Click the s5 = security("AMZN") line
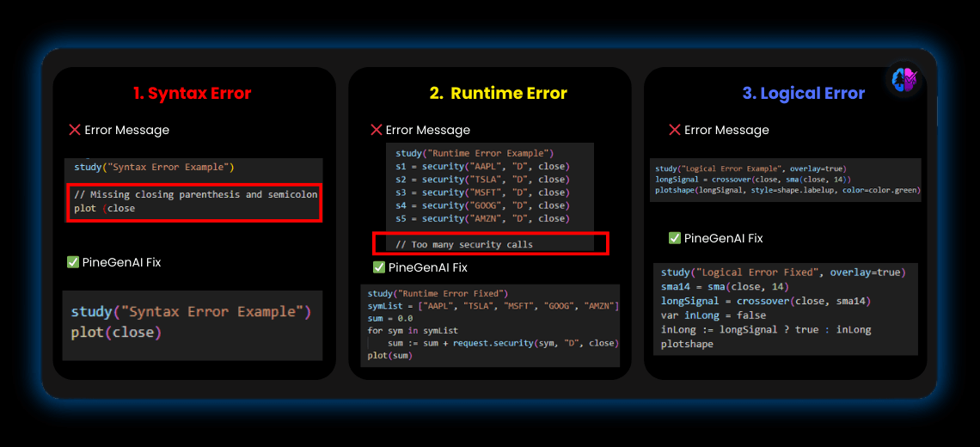 pyautogui.click(x=482, y=219)
